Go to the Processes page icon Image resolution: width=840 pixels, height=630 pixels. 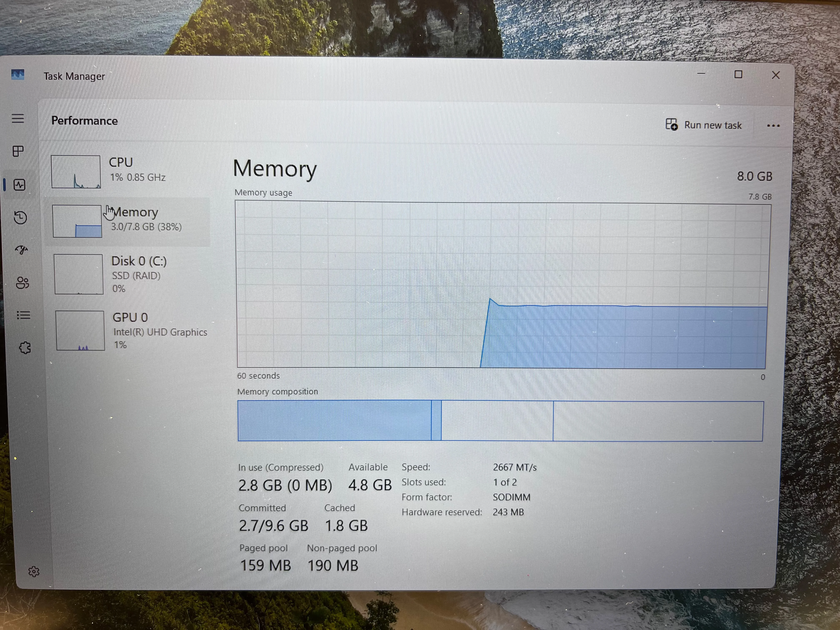click(x=18, y=151)
